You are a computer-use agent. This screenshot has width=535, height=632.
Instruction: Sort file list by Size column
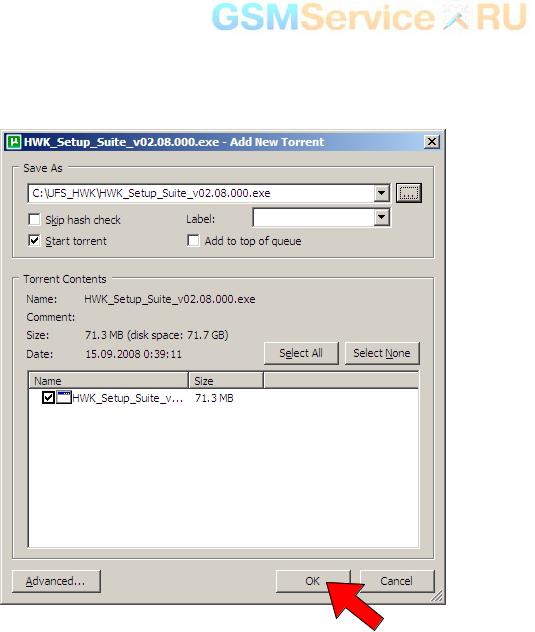point(226,381)
